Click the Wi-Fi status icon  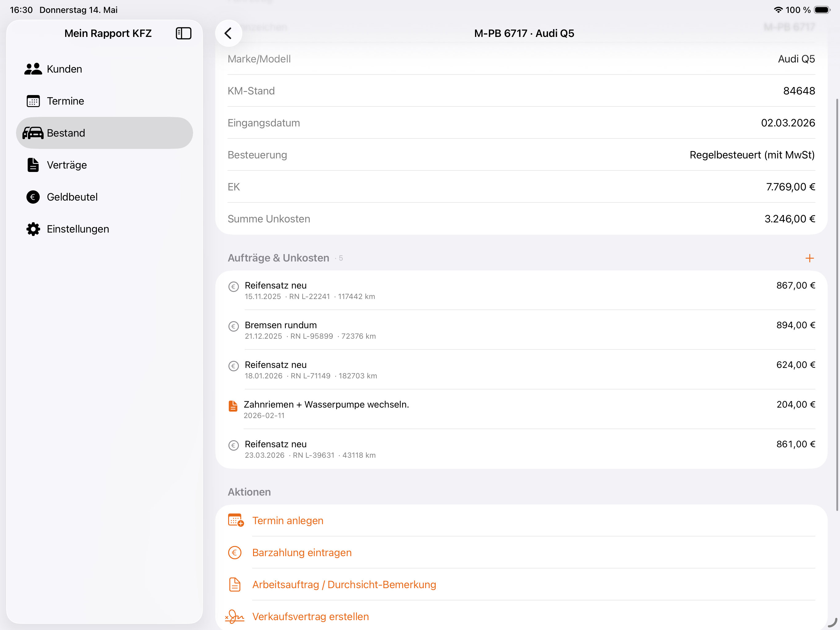coord(778,10)
